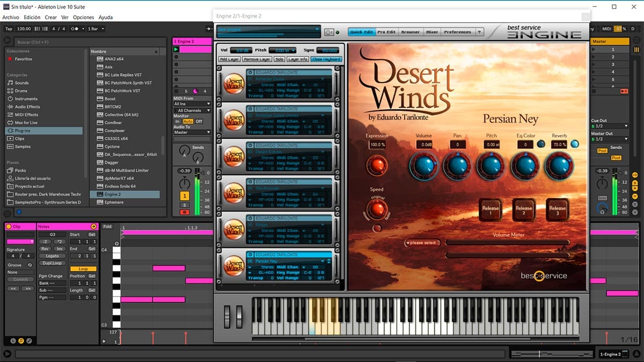This screenshot has width=644, height=362.
Task: Toggle the Reverb on/off light
Action: click(575, 144)
